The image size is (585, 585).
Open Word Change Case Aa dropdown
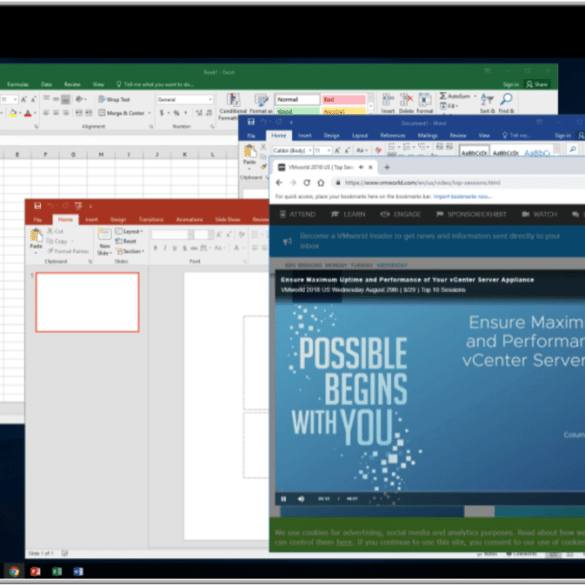(362, 150)
